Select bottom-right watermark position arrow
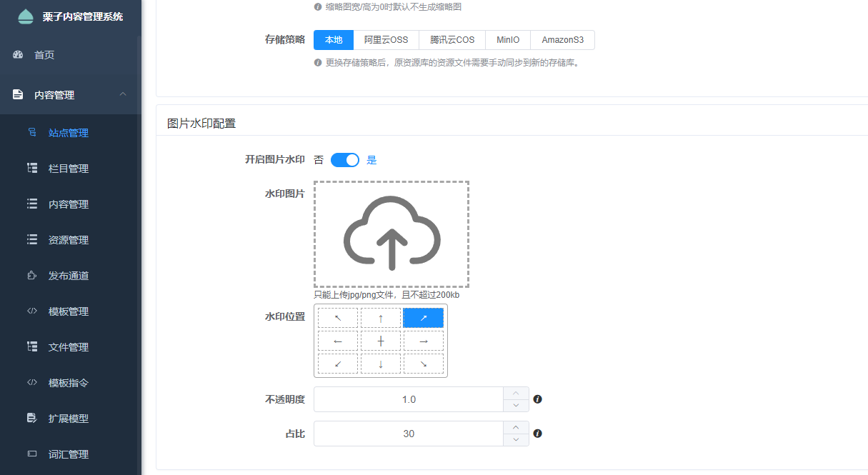Image resolution: width=868 pixels, height=475 pixels. (423, 364)
